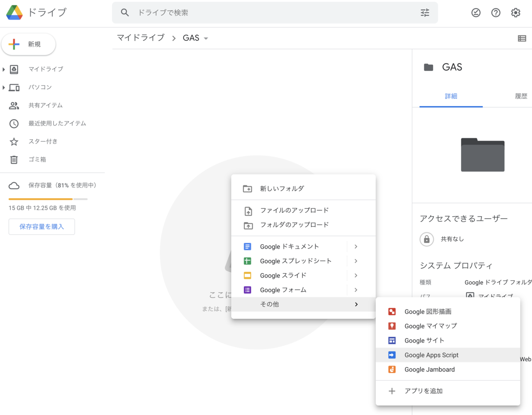Click the Google Sites icon
Viewport: 532px width, 415px height.
click(392, 341)
